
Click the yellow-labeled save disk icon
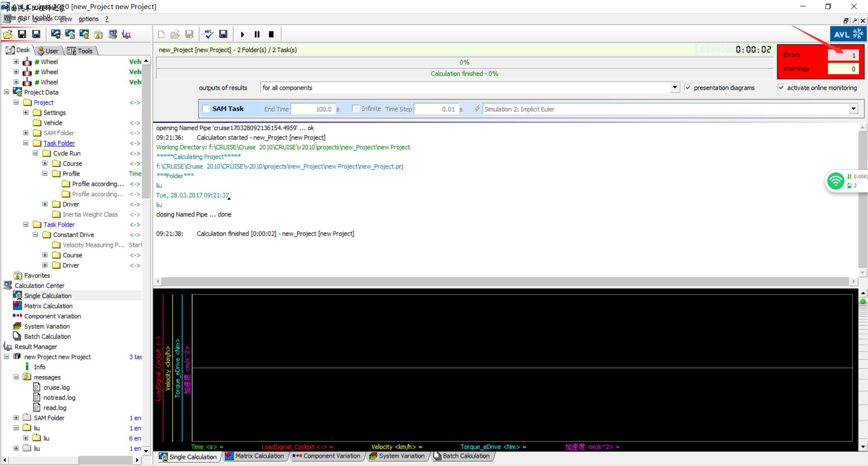[x=22, y=34]
